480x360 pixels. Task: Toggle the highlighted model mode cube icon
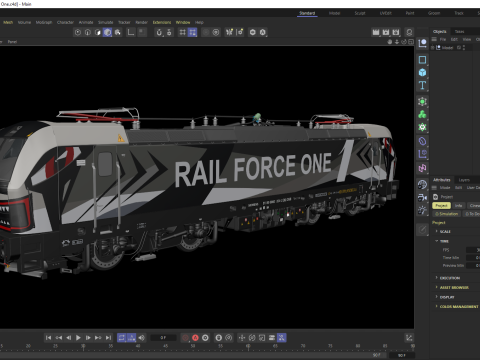[x=107, y=32]
